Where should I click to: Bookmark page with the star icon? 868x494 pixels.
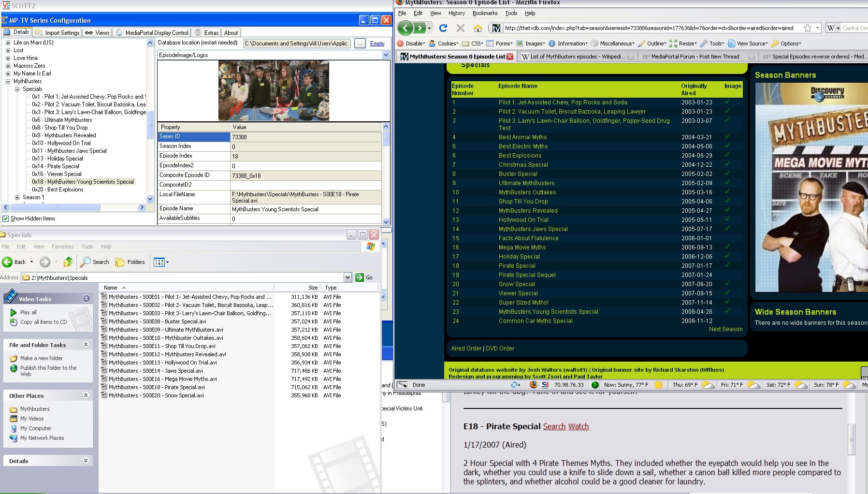click(x=807, y=28)
